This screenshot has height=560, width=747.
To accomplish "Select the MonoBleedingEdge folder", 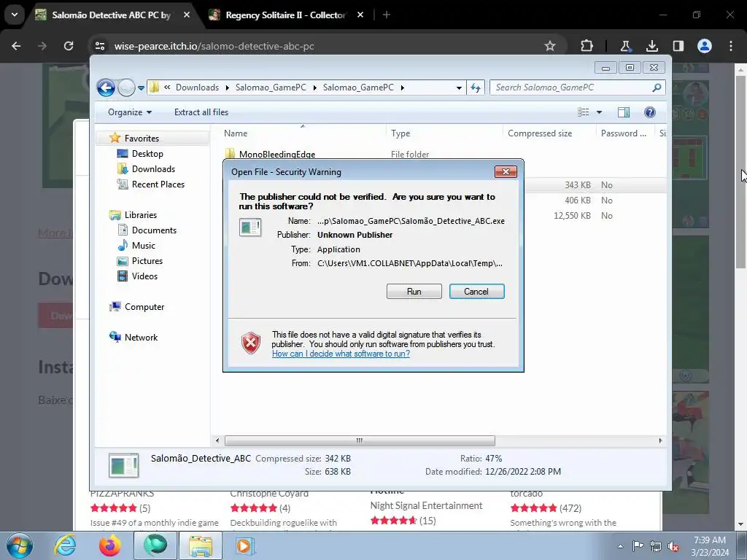I will tap(276, 155).
